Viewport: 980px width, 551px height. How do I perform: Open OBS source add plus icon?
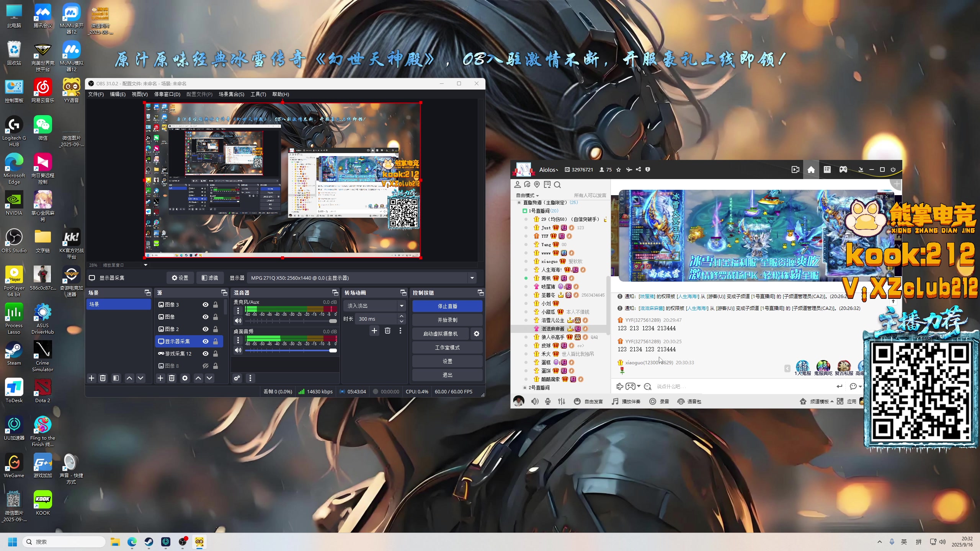pyautogui.click(x=160, y=378)
